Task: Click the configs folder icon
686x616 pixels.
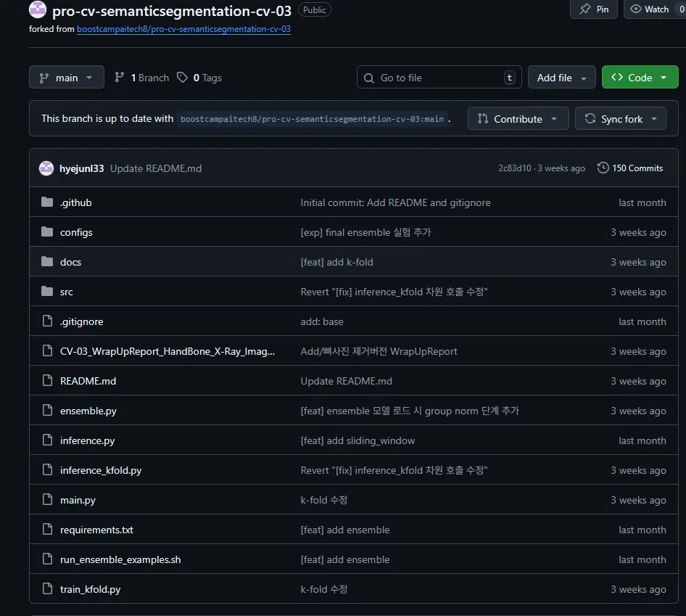Action: 47,231
